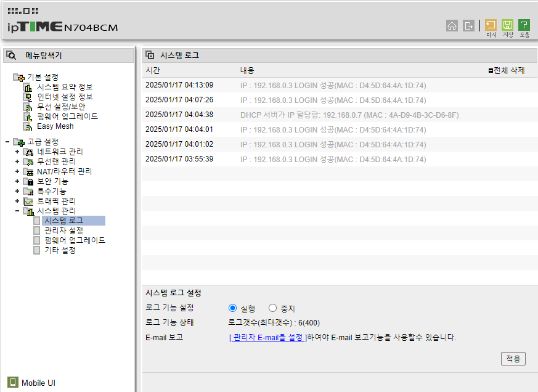Screen dimensions: 538x392
Task: Open 무선 설정/보안 menu item
Action: click(61, 107)
